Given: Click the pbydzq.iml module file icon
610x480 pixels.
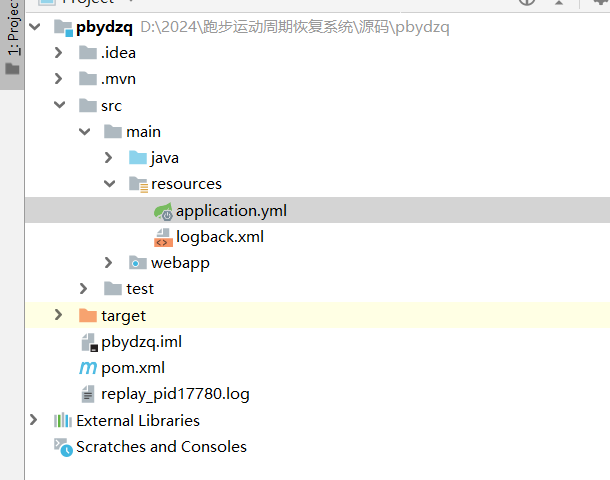Looking at the screenshot, I should (88, 342).
